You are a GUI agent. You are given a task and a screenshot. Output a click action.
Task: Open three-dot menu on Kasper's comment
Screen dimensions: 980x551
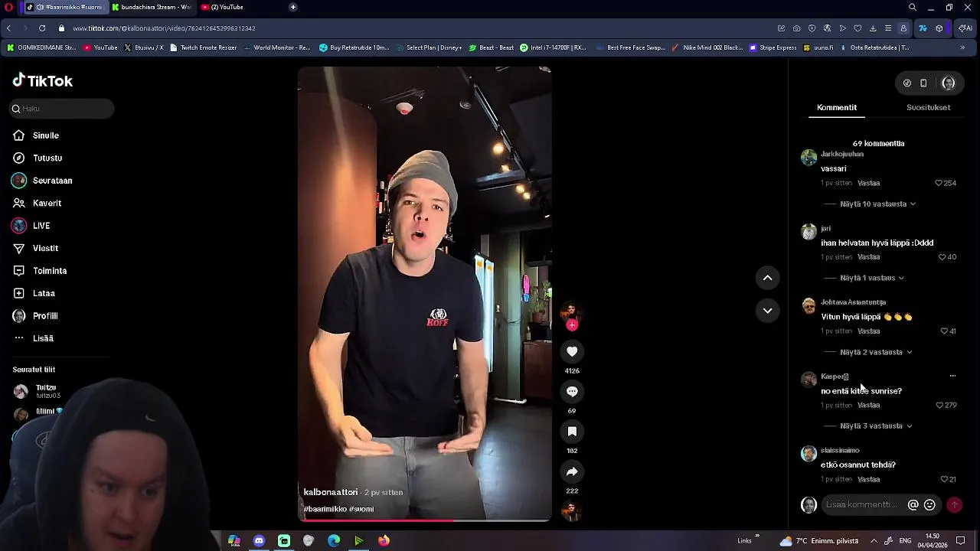952,377
